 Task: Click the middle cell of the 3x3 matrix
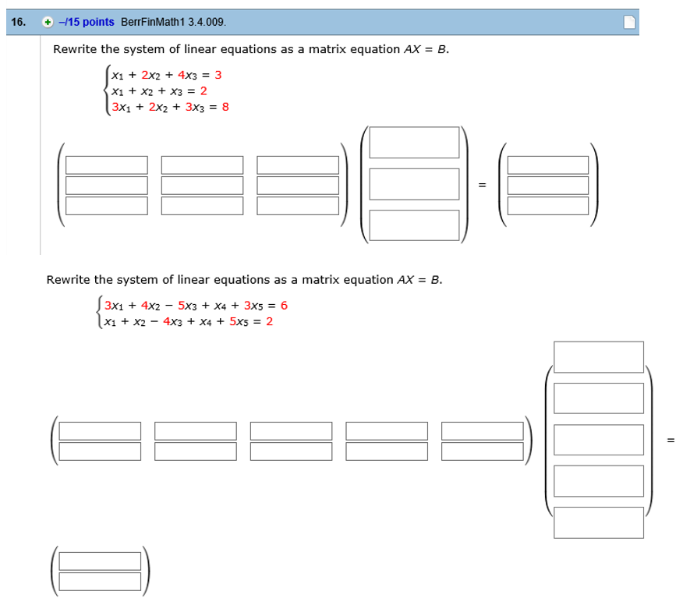[x=202, y=186]
